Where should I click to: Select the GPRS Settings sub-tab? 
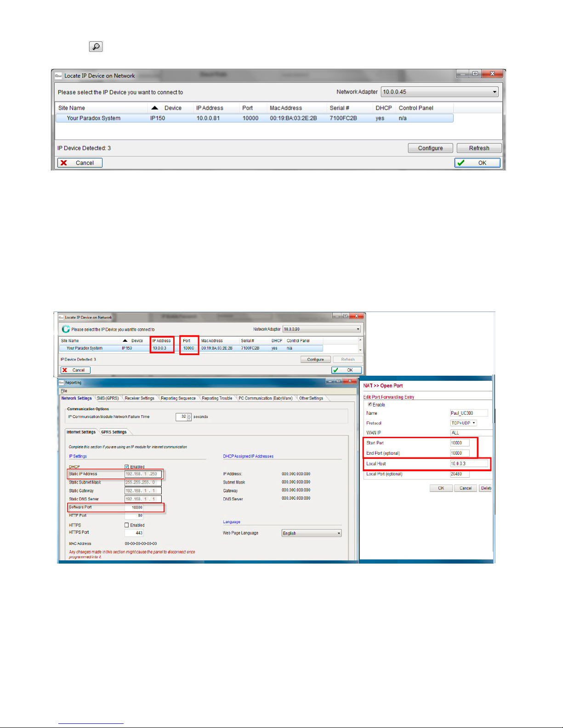(114, 432)
